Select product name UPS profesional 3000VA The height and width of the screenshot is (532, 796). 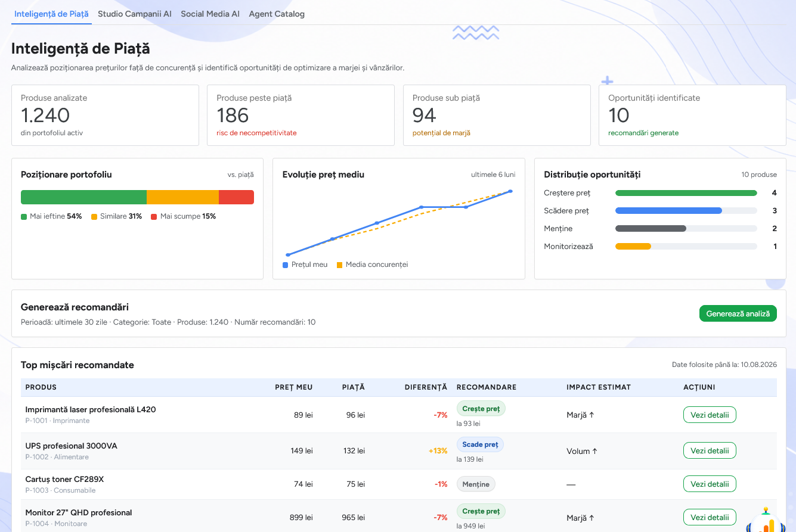(x=72, y=446)
